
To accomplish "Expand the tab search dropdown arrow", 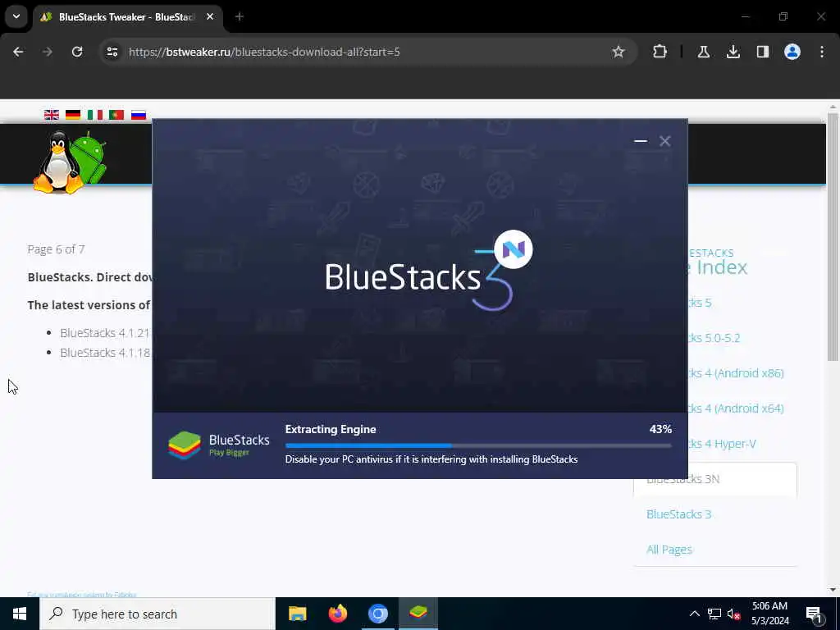I will (x=16, y=16).
